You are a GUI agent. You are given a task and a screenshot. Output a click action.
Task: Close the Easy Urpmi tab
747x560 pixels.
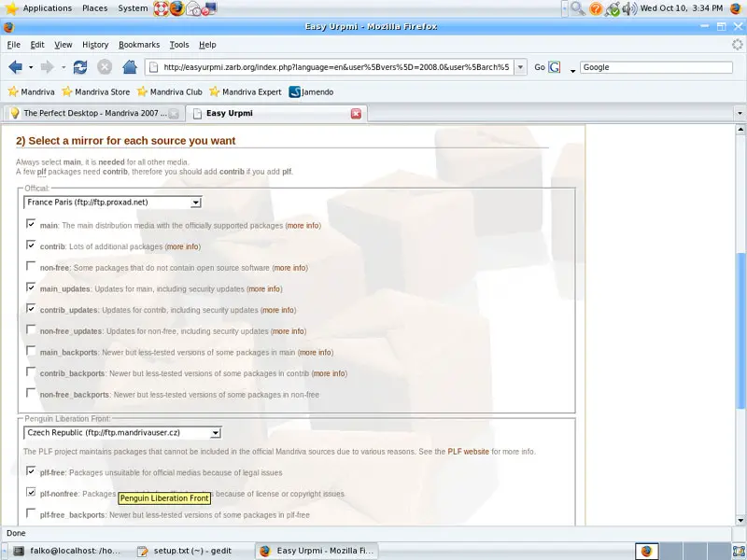click(356, 113)
